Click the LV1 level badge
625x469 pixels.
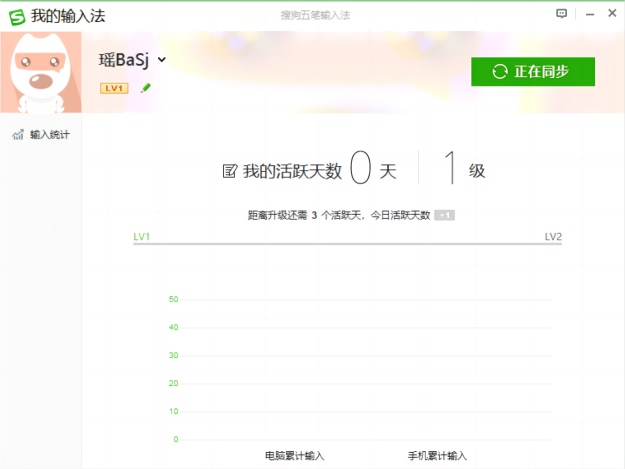pos(114,88)
